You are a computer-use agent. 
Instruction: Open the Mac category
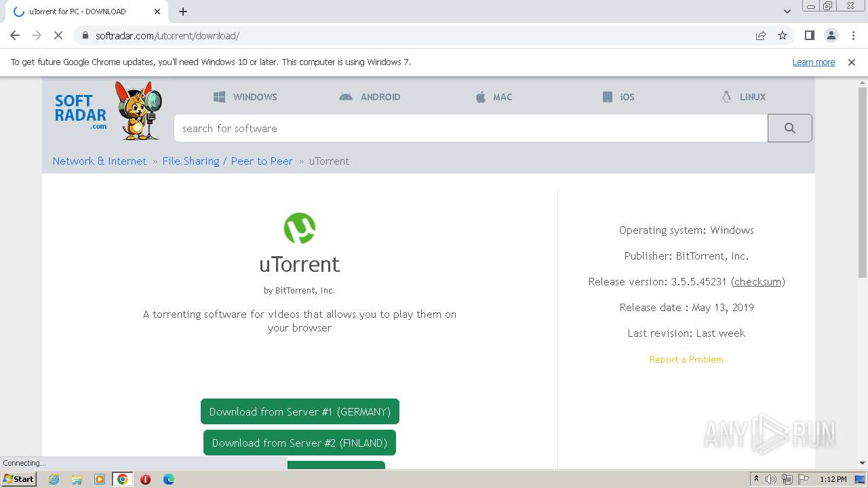click(494, 97)
